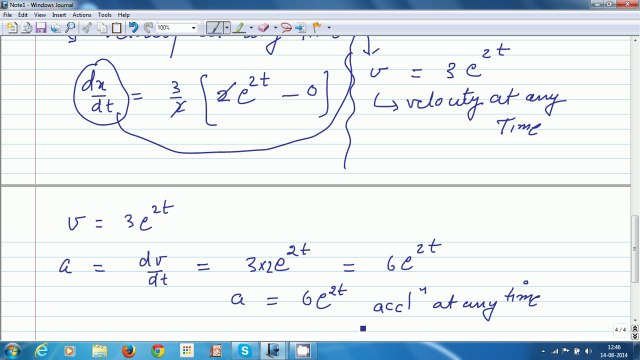Open the Actions menu
This screenshot has width=640, height=360.
tap(82, 15)
